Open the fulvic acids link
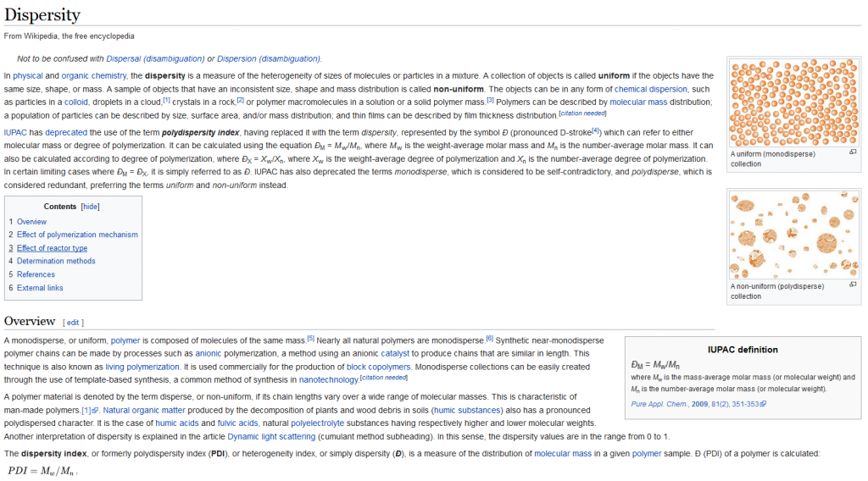 click(x=237, y=423)
